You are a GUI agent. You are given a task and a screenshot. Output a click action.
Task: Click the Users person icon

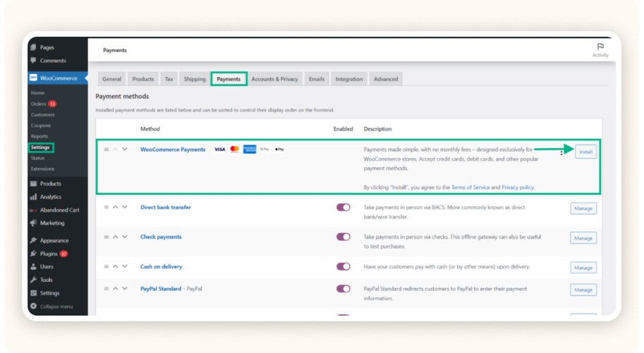(x=33, y=267)
